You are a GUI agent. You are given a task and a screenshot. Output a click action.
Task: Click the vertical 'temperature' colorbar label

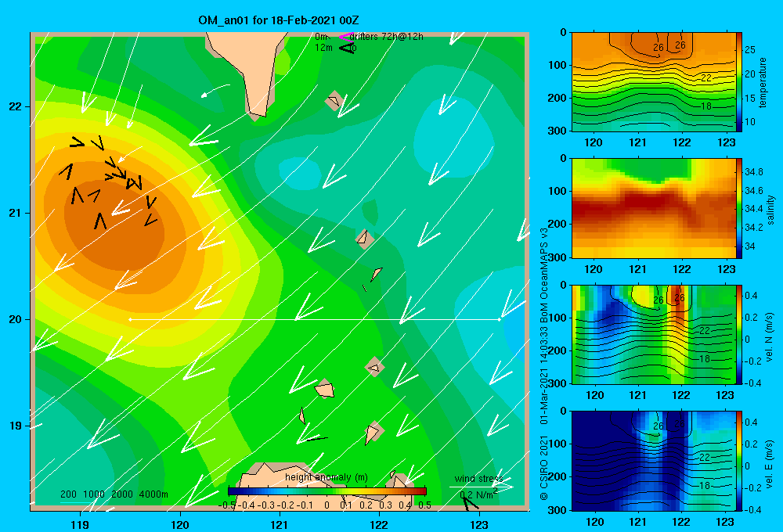coord(763,82)
